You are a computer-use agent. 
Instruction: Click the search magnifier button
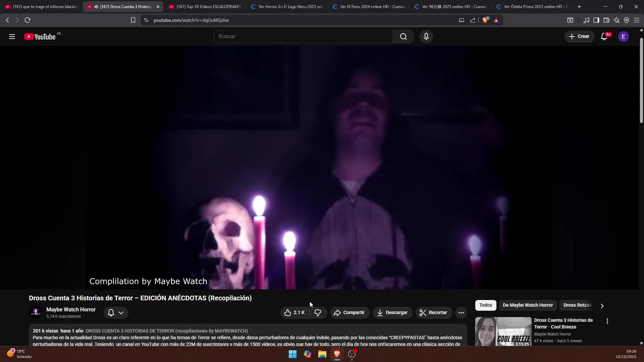coord(404,36)
